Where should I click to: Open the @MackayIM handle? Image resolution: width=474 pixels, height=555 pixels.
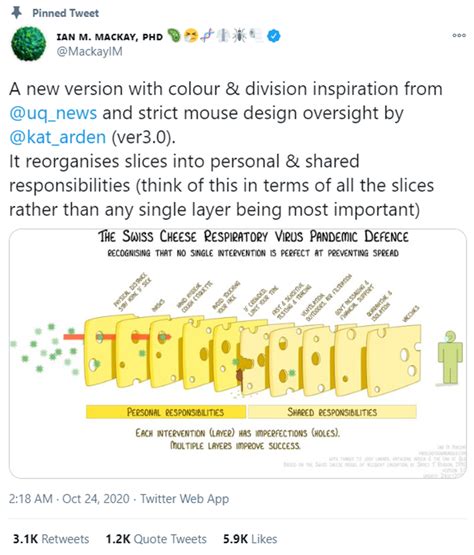[90, 52]
